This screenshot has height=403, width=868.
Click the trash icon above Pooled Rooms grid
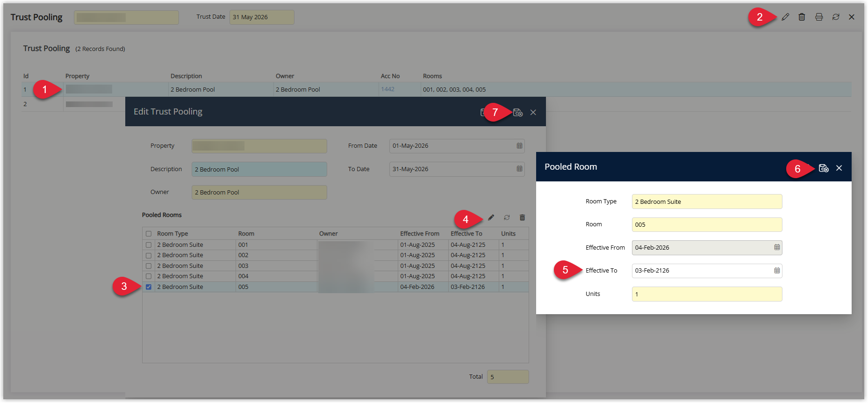pos(522,217)
